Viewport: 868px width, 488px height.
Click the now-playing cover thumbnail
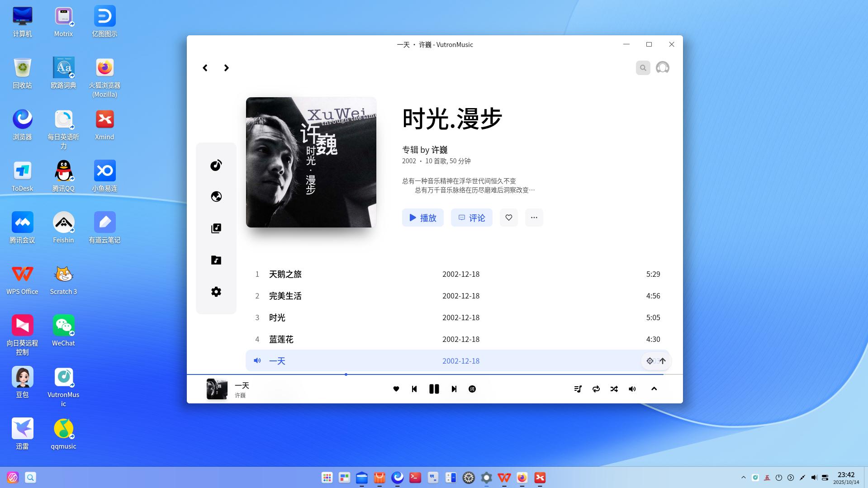(217, 389)
